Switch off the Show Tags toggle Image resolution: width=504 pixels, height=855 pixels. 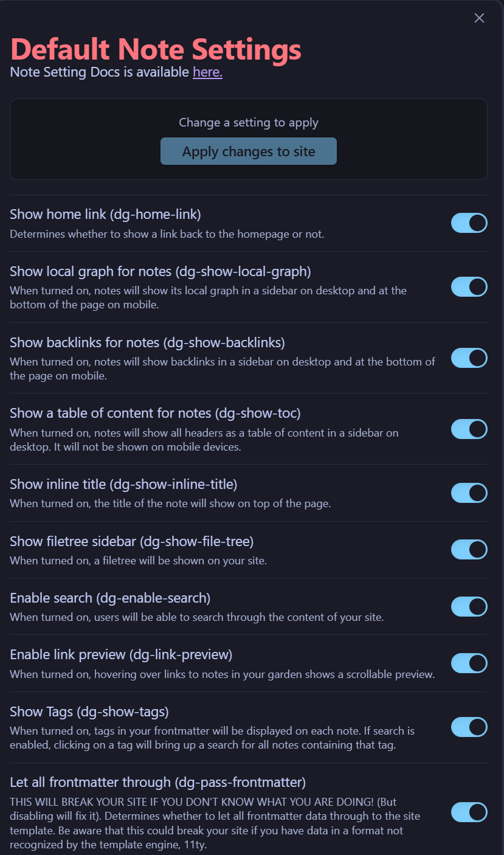469,727
